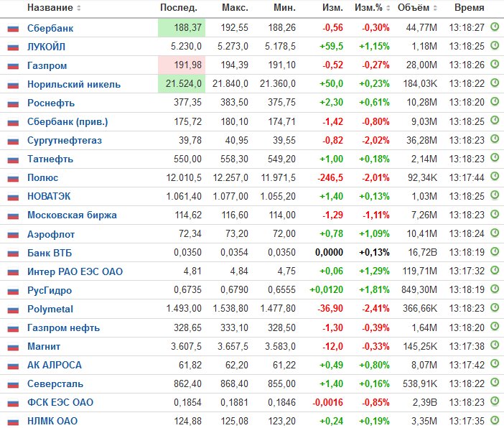This screenshot has width=504, height=428.
Task: Sort table by the Объём column arrows
Action: (435, 8)
